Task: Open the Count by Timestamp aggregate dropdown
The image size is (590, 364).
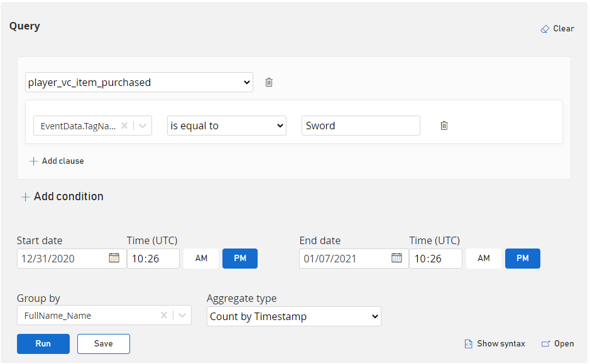Action: click(293, 316)
